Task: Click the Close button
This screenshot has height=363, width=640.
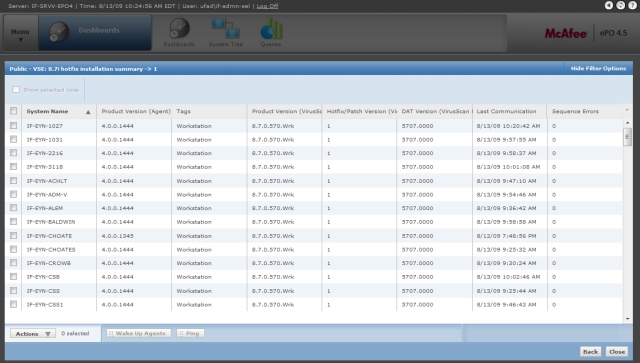Action: click(x=617, y=352)
